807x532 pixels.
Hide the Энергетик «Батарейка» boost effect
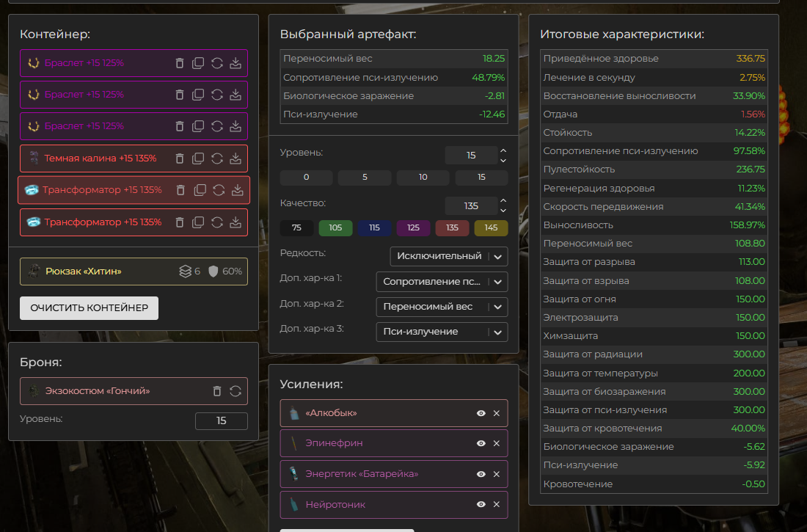(x=481, y=474)
